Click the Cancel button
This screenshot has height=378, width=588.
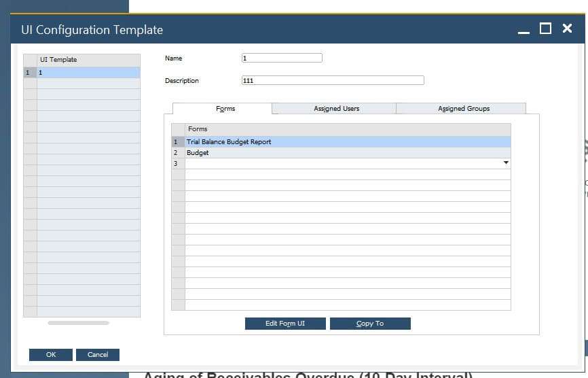[x=98, y=355]
